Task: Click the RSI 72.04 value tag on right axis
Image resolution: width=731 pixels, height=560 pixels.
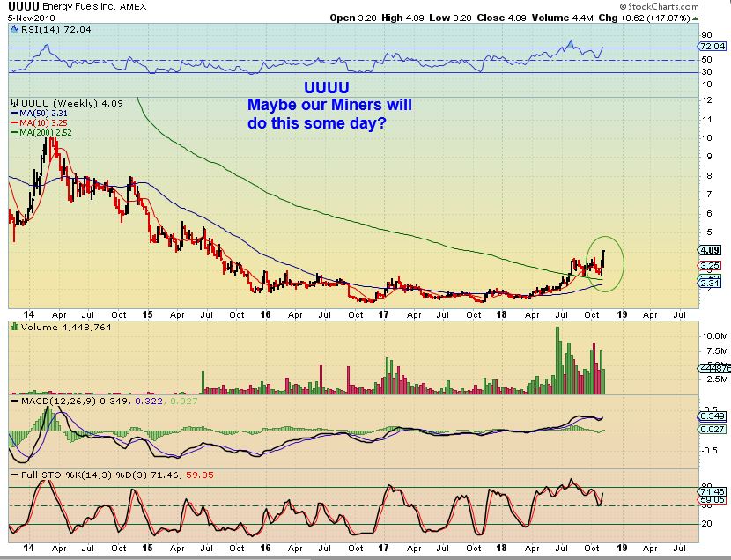Action: [712, 46]
